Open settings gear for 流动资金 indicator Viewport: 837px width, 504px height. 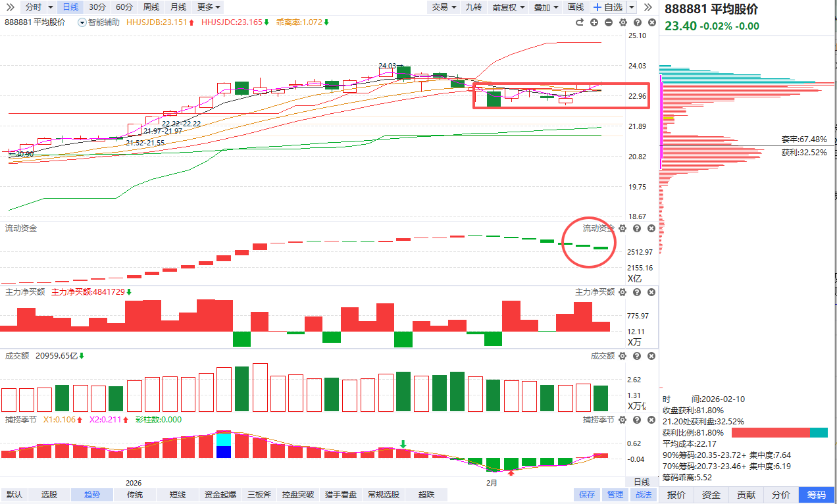tap(622, 228)
